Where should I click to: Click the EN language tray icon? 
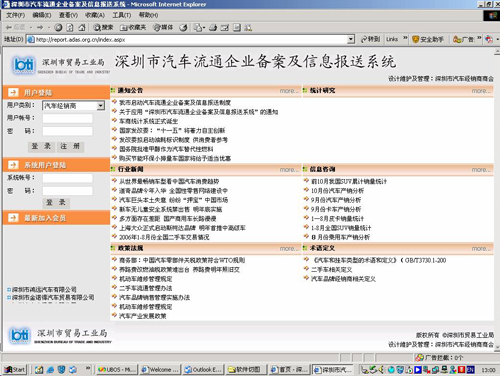(x=470, y=369)
